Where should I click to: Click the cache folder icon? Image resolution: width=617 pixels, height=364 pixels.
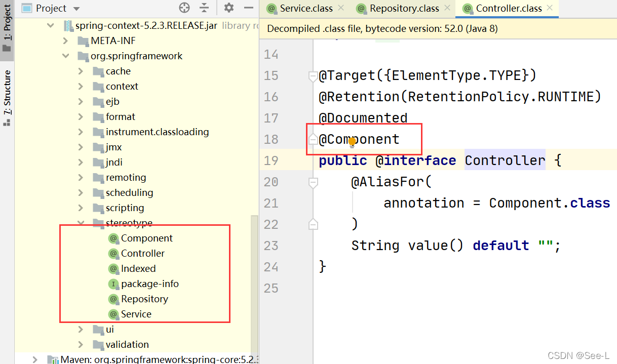tap(98, 71)
